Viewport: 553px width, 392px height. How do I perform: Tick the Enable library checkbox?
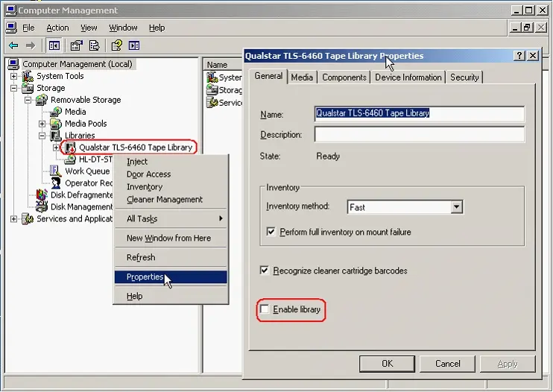click(x=264, y=309)
